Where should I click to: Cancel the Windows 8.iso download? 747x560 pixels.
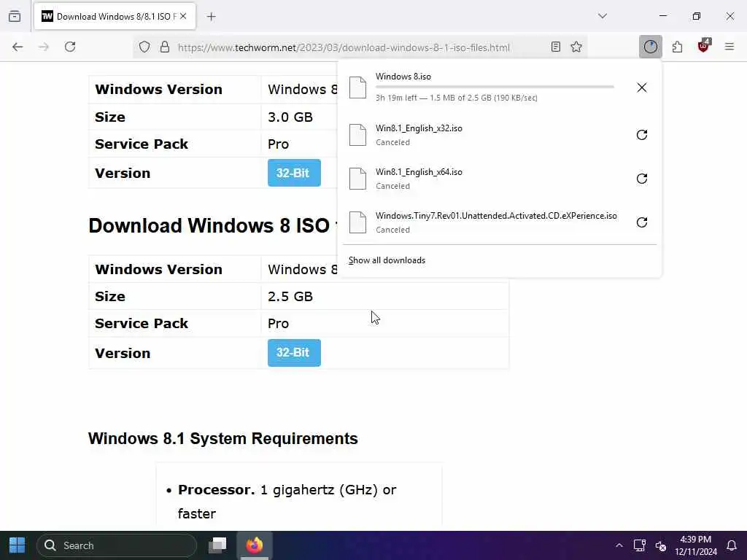[642, 87]
